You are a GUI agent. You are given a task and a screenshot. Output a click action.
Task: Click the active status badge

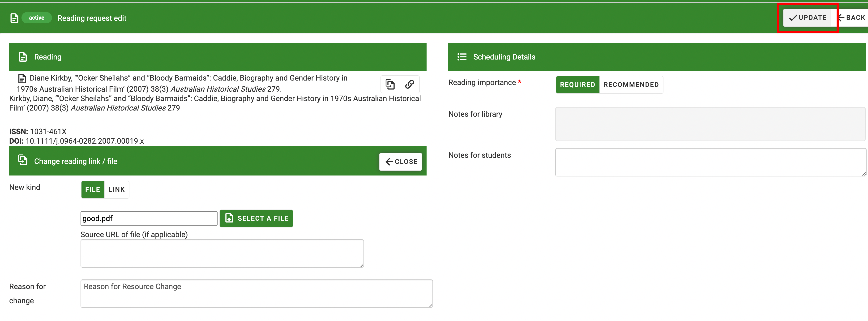tap(36, 18)
